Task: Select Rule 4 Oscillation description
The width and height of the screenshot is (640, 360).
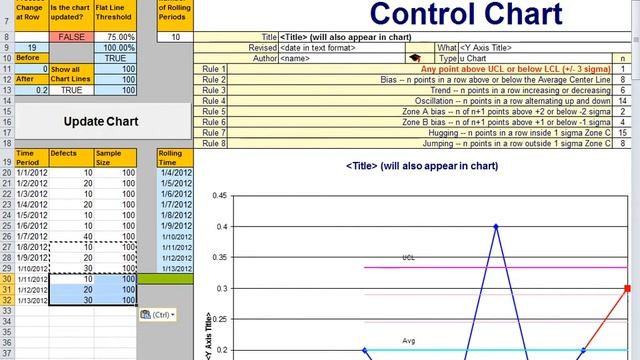Action: click(513, 101)
